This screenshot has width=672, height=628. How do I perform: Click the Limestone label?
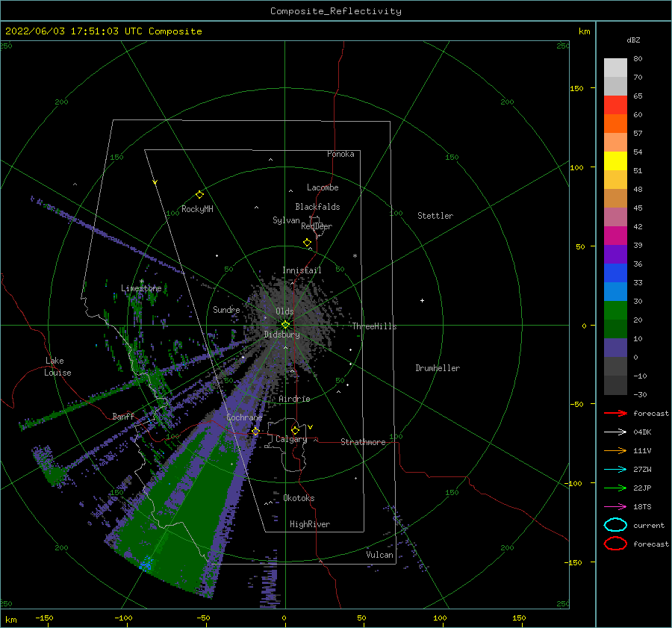(x=141, y=288)
